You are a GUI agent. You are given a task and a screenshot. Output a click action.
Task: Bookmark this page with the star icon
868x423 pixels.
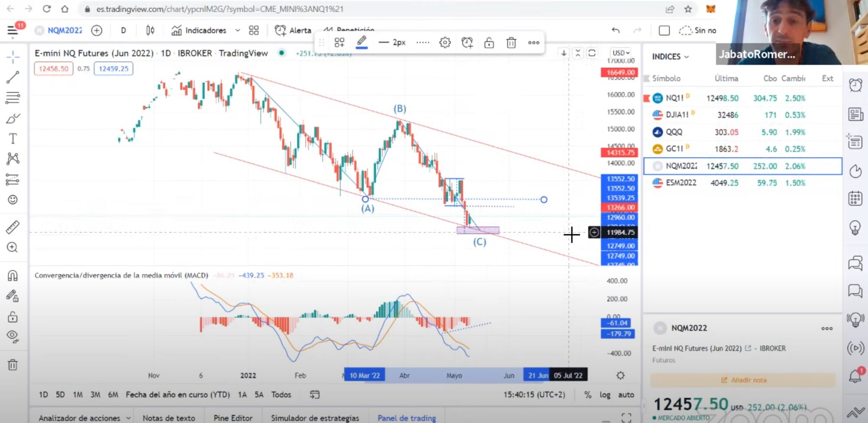[x=688, y=9]
